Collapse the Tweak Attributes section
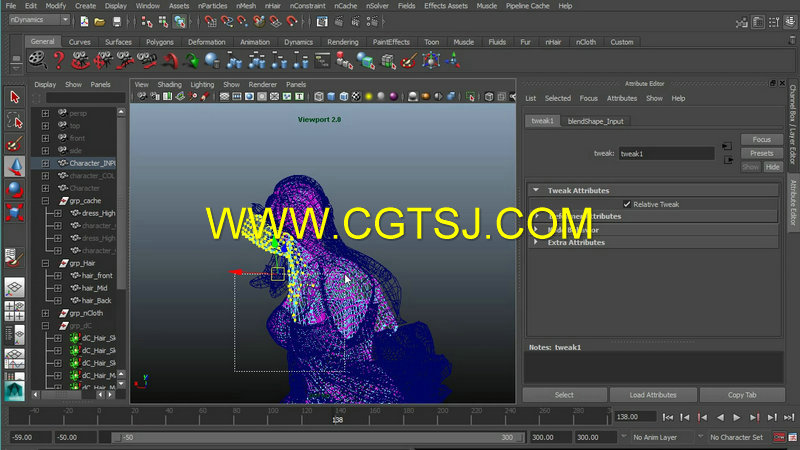Viewport: 800px width, 450px height. [x=536, y=190]
